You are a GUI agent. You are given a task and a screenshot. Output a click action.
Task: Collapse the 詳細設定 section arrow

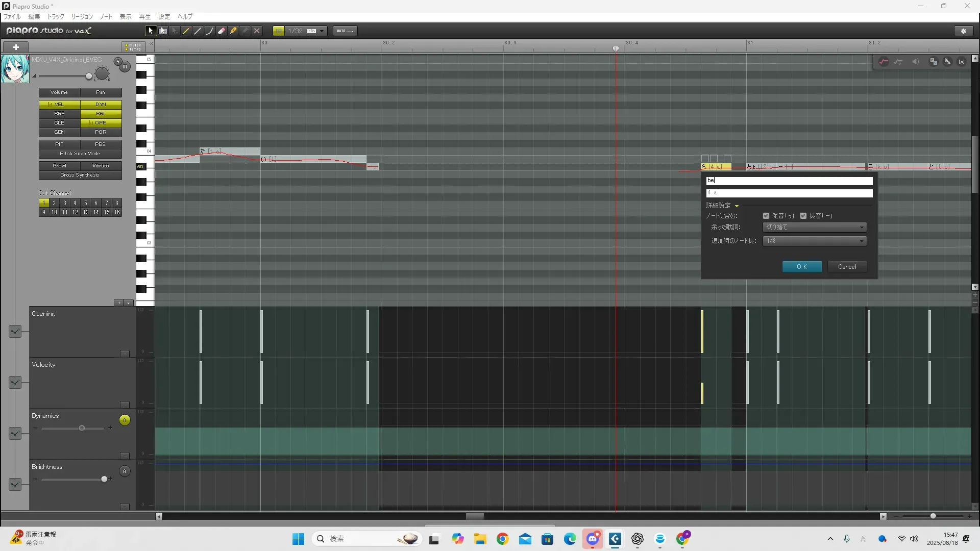tap(737, 206)
